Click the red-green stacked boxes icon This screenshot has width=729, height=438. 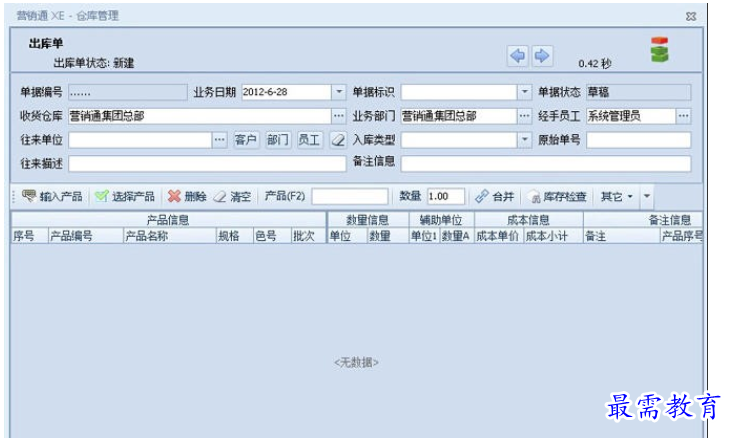(659, 50)
